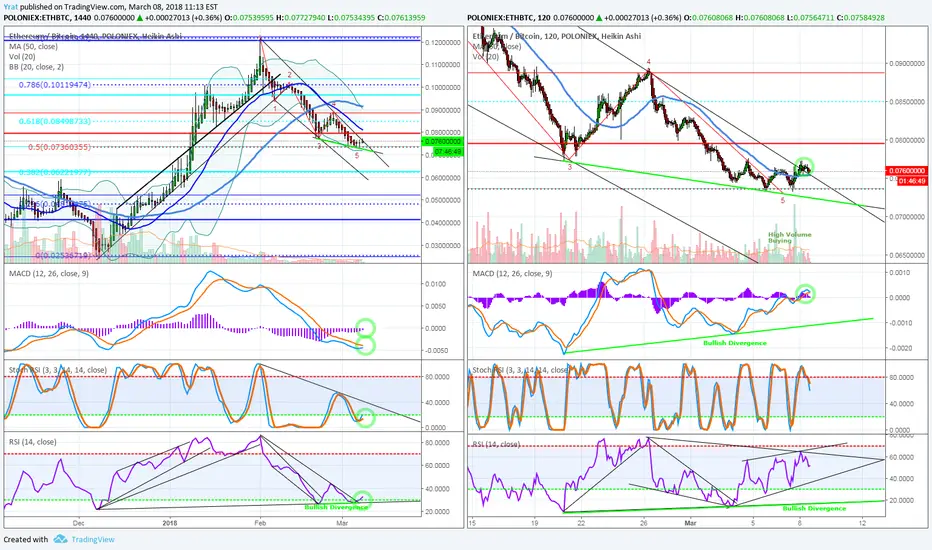Click '12' on right chart time axis
The height and width of the screenshot is (550, 932).
click(862, 523)
